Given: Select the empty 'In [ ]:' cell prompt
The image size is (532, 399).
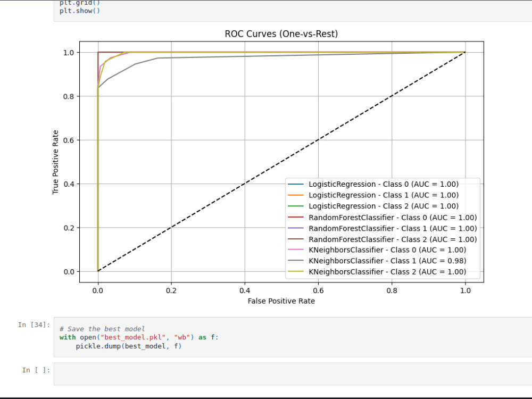Looking at the screenshot, I should [36, 370].
